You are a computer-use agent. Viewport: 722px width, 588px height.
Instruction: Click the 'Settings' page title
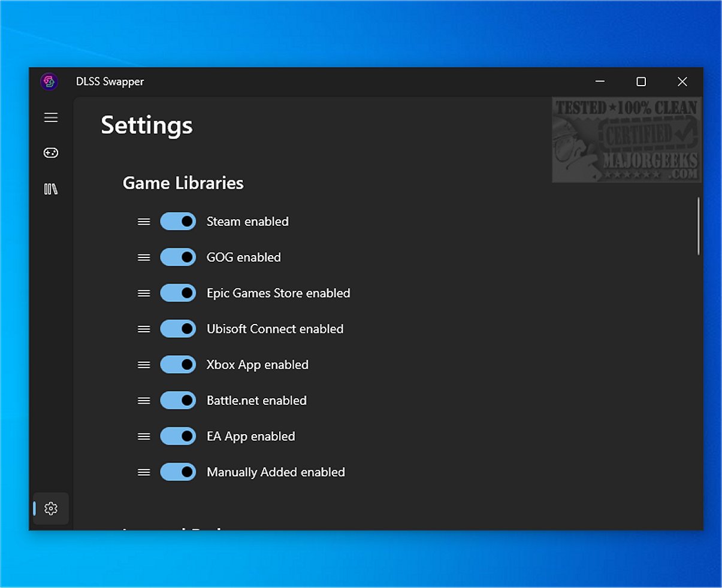tap(147, 126)
